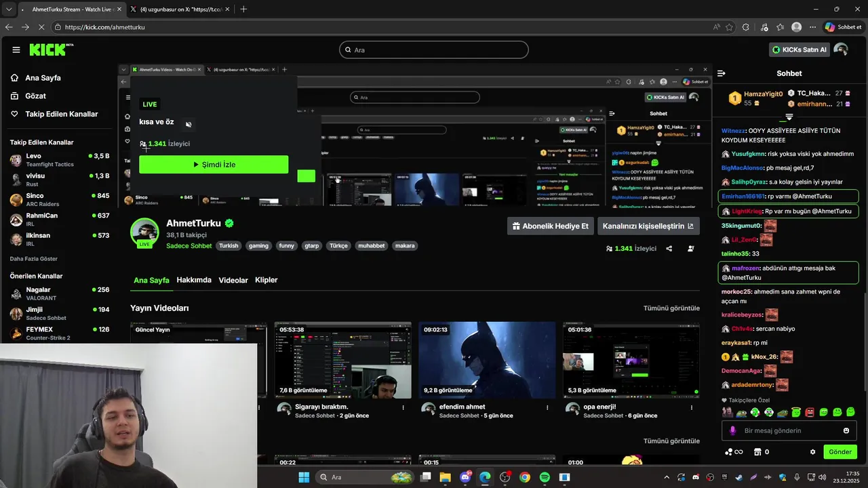
Task: Click the makara tag
Action: 405,246
